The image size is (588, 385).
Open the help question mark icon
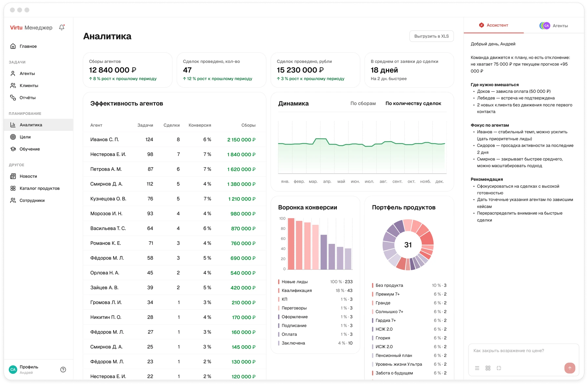coord(63,370)
